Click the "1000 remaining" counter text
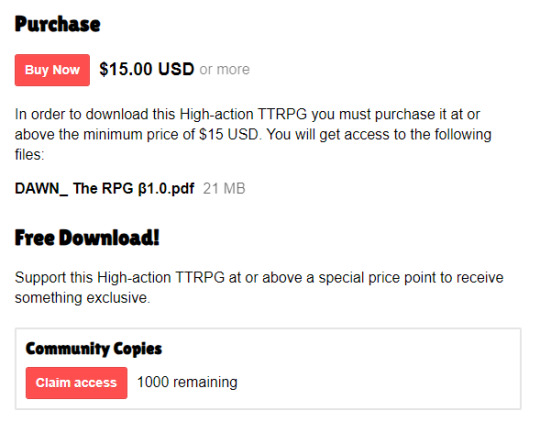This screenshot has height=422, width=540. click(187, 382)
